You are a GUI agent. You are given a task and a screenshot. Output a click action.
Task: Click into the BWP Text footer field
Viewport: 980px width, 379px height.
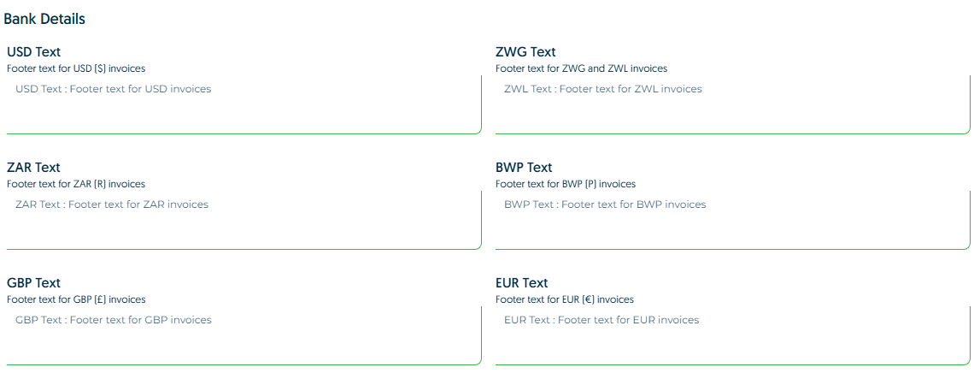click(x=732, y=220)
